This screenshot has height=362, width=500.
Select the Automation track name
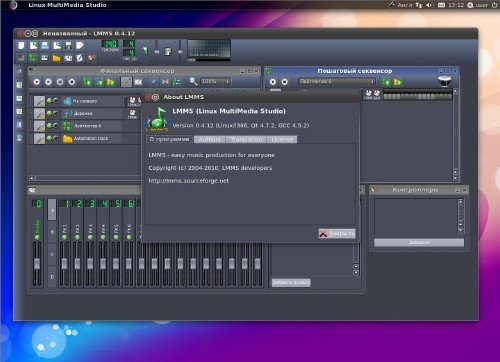coord(91,138)
